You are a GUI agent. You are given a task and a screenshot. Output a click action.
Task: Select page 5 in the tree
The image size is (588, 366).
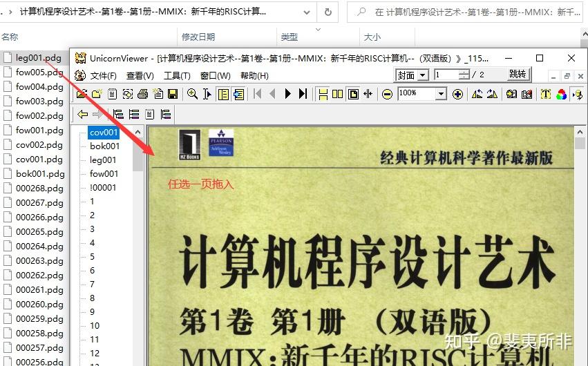93,257
